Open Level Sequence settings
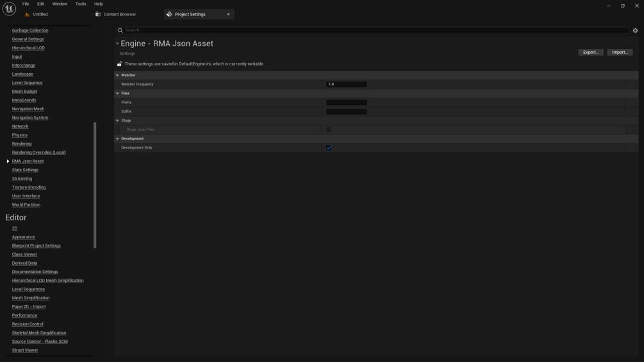 click(x=27, y=83)
